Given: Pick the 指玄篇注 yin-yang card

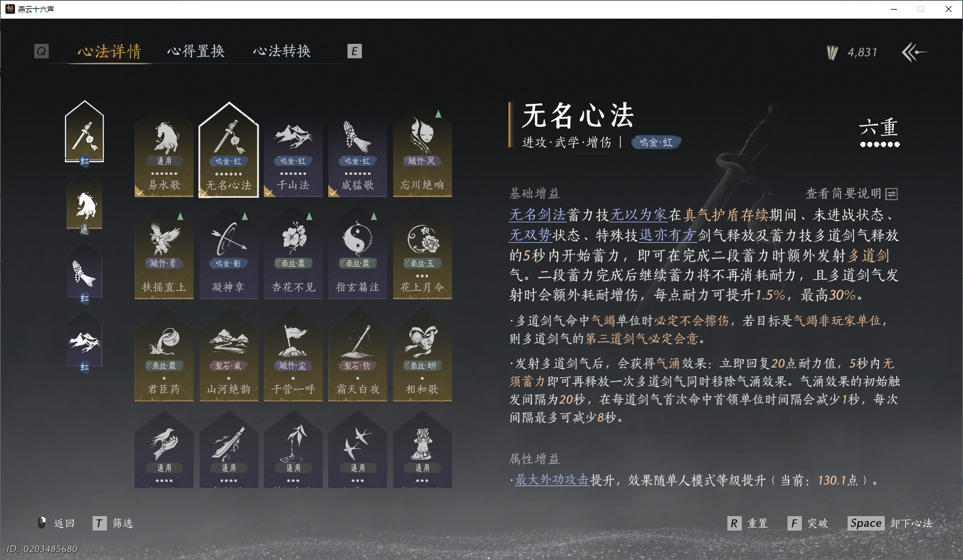Looking at the screenshot, I should [358, 252].
